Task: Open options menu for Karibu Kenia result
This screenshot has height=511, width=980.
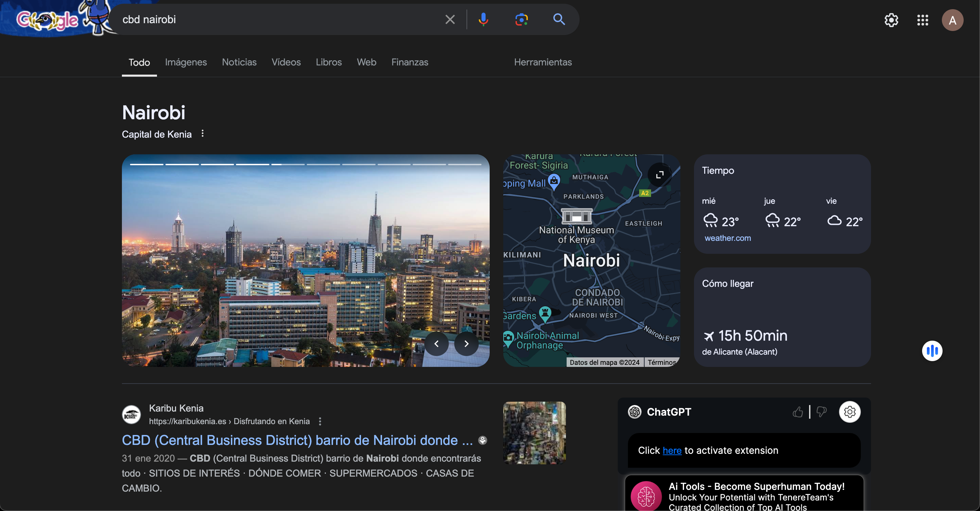Action: [320, 421]
